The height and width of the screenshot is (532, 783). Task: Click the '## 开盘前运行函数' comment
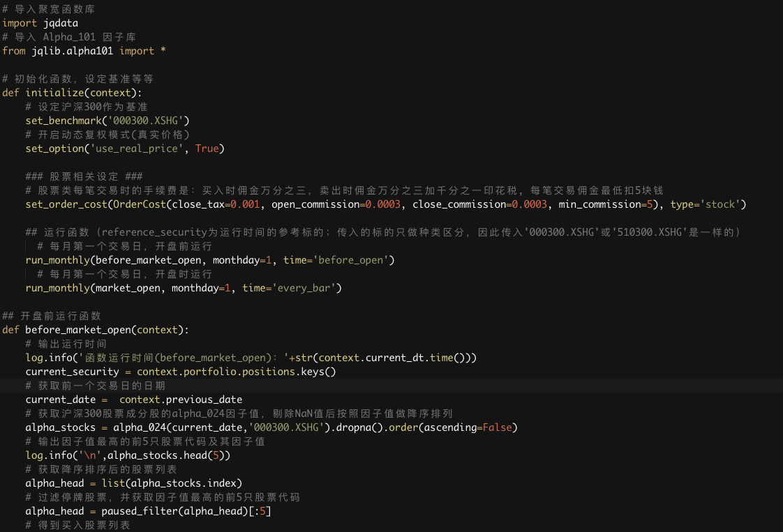(x=52, y=317)
